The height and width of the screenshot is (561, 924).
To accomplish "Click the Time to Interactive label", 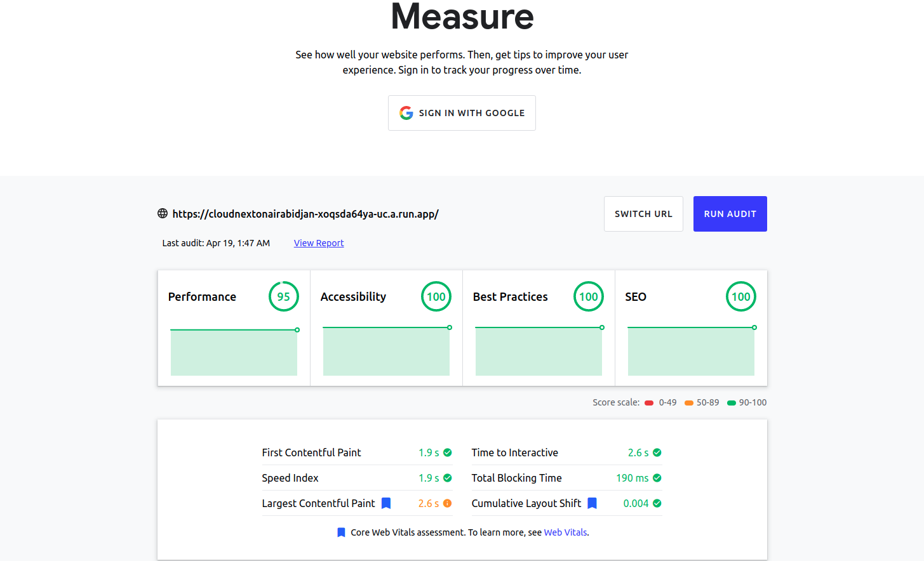I will [514, 452].
